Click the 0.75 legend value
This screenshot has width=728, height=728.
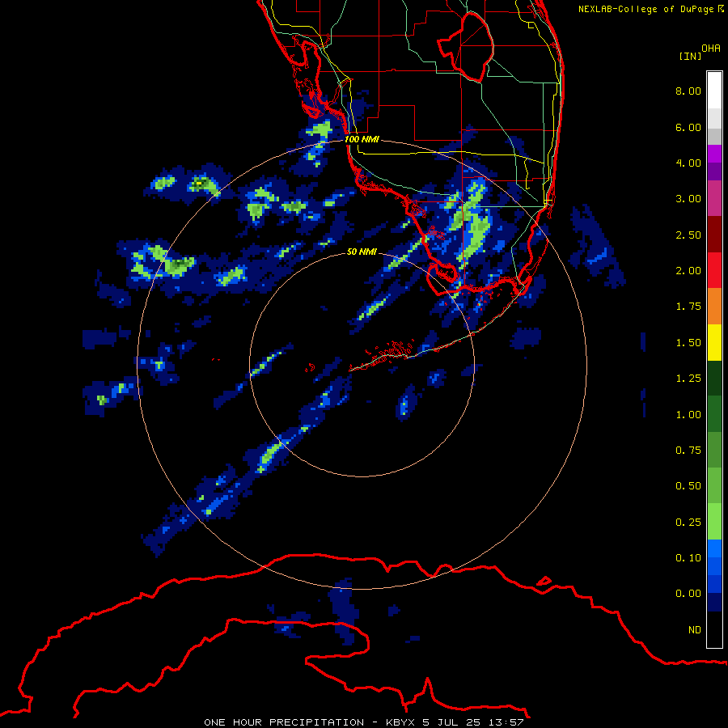688,451
